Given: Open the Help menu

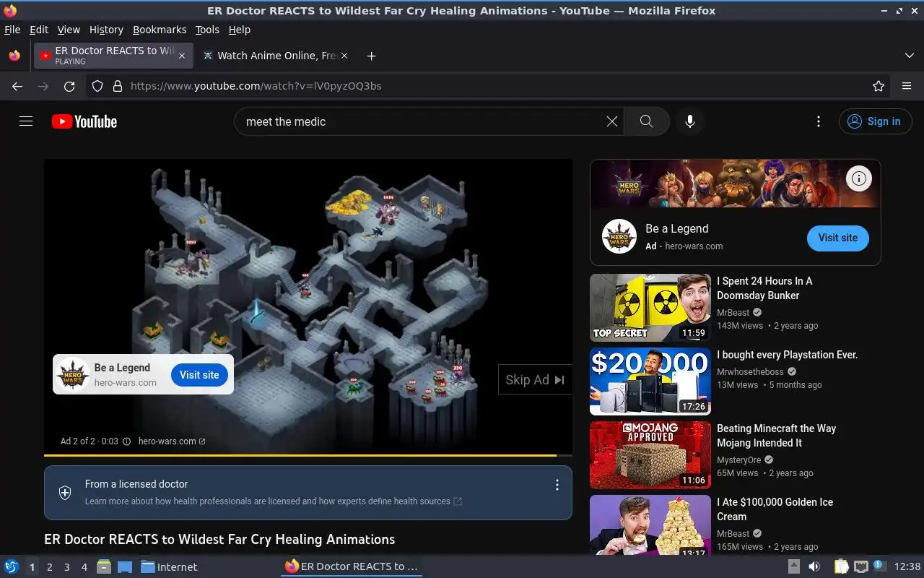Looking at the screenshot, I should point(240,30).
